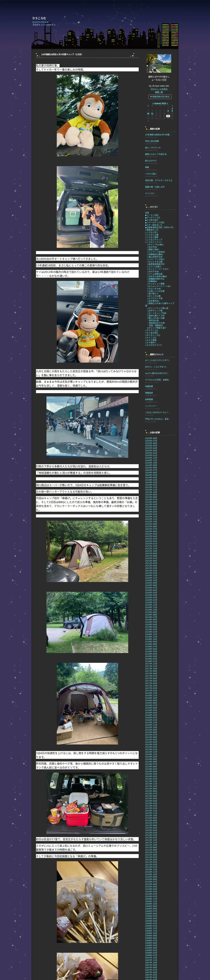Select calendar date 10

point(148,113)
